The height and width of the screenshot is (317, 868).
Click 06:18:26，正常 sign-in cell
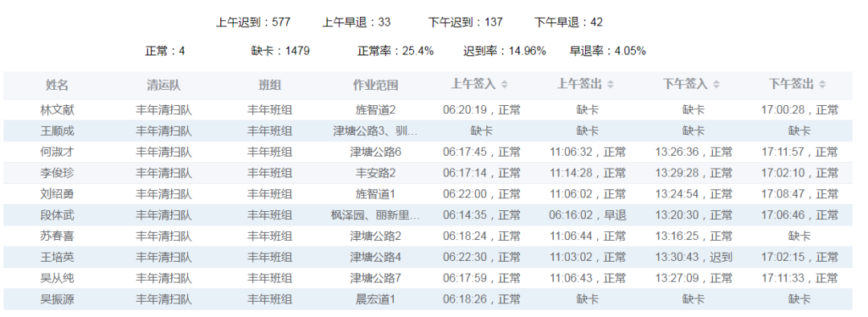click(x=481, y=299)
